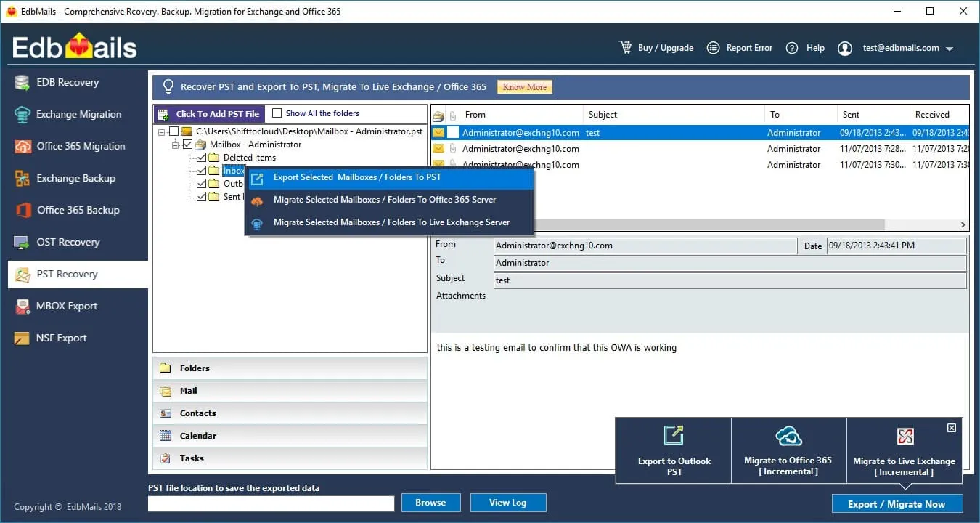Open the Report Error option
The height and width of the screenshot is (523, 980).
[x=740, y=48]
